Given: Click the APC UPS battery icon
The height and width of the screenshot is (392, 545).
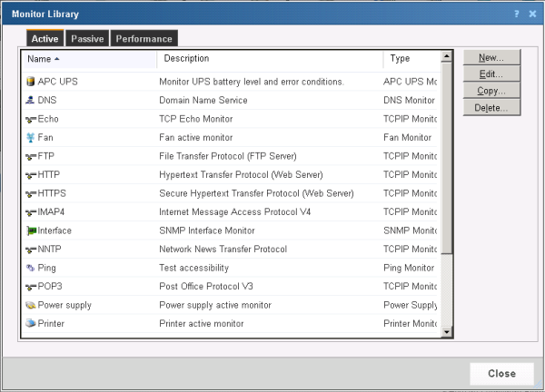Looking at the screenshot, I should pos(30,82).
